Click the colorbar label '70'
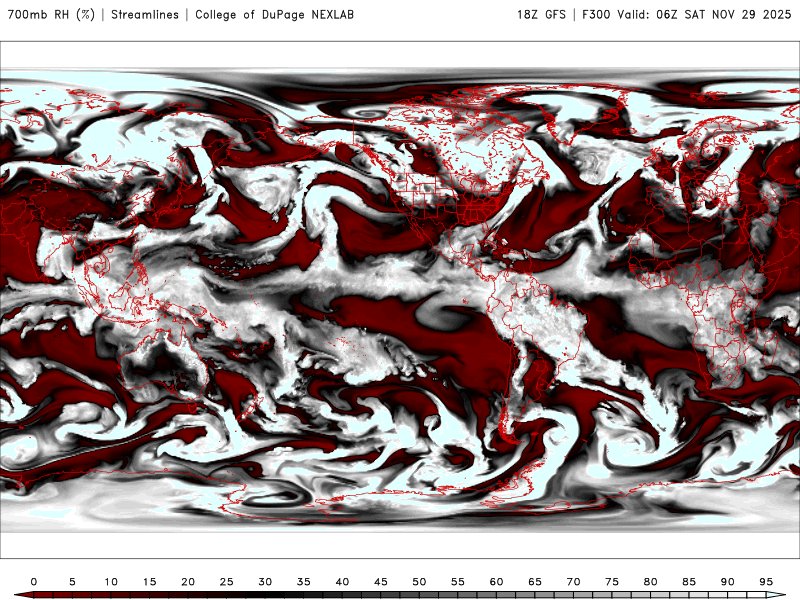The width and height of the screenshot is (800, 600). point(573,582)
